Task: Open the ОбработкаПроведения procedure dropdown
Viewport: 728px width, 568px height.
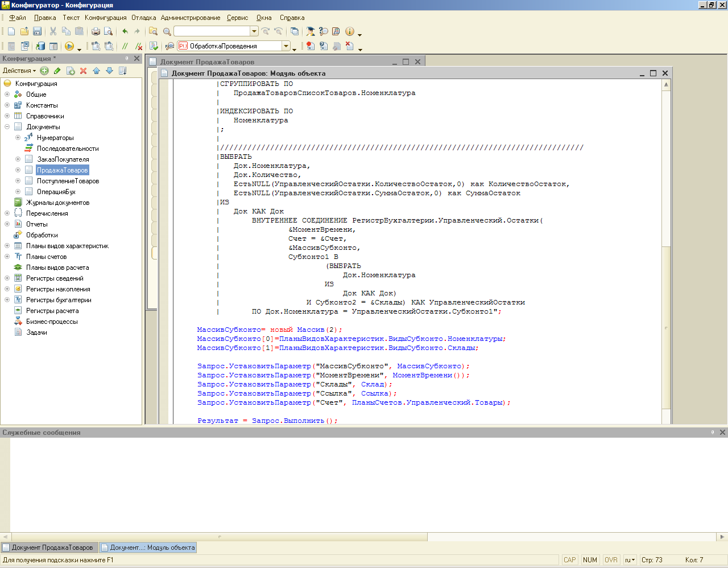Action: [286, 46]
